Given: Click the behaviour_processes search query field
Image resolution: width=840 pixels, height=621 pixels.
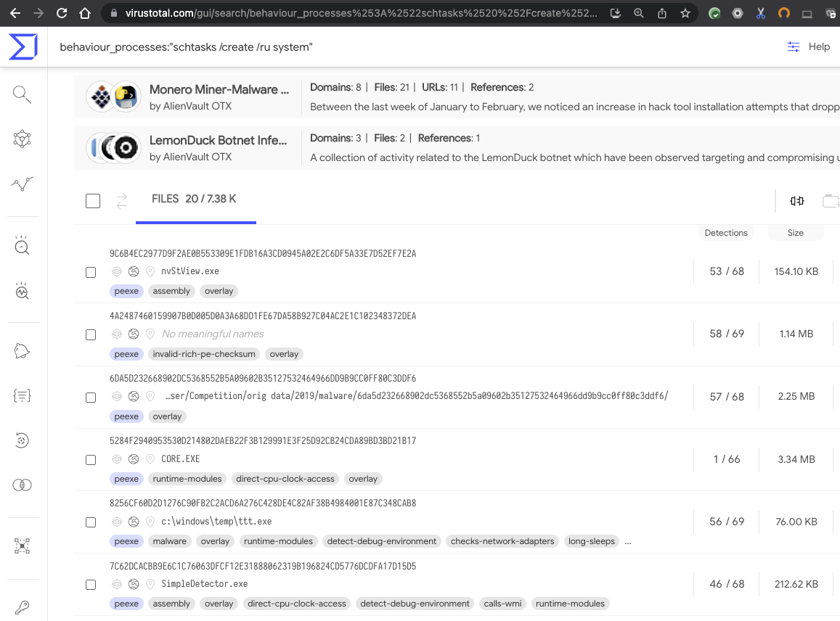Looking at the screenshot, I should [x=186, y=47].
